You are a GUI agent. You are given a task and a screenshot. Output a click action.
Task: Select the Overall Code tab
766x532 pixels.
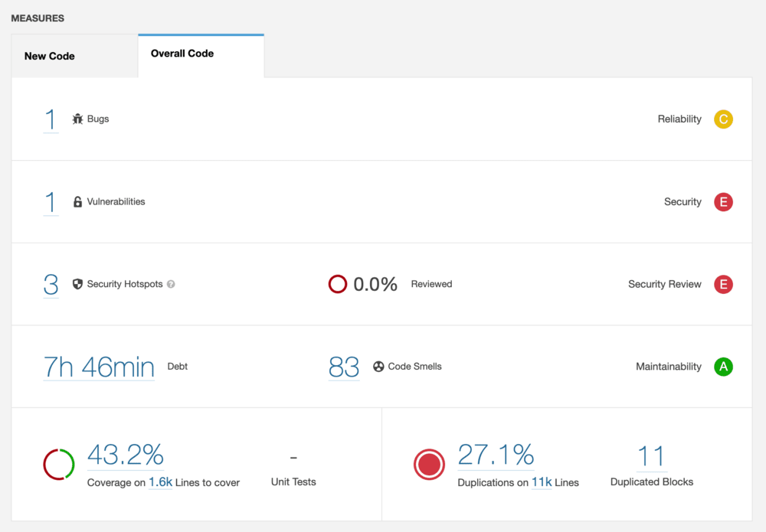point(182,54)
